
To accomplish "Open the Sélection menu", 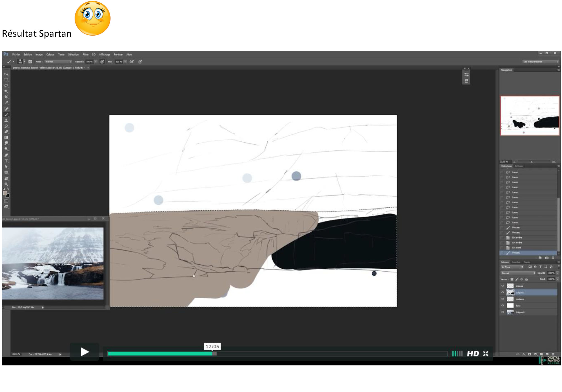I will pos(73,55).
